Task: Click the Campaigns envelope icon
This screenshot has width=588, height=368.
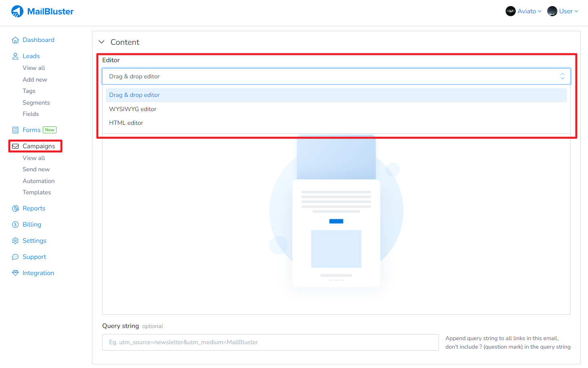Action: (15, 146)
